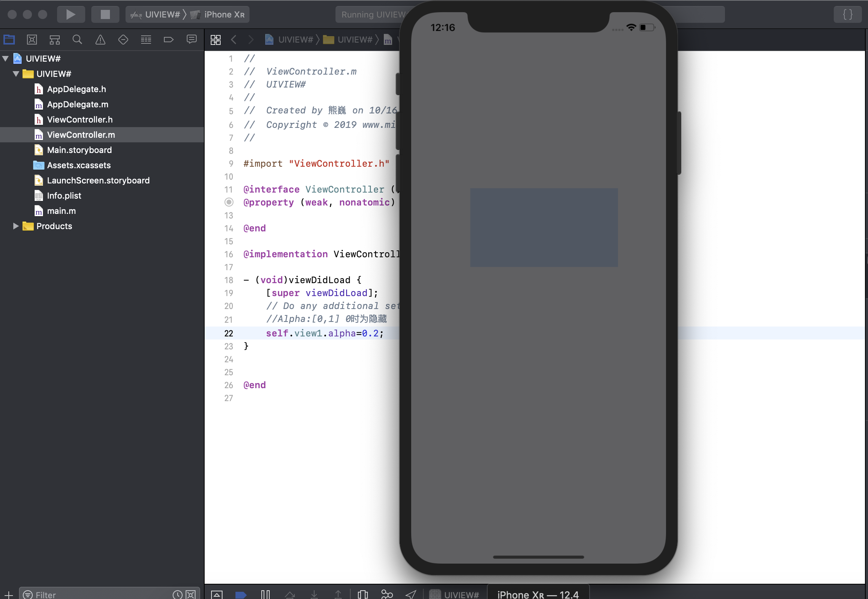Show the Debug navigator

pos(146,40)
